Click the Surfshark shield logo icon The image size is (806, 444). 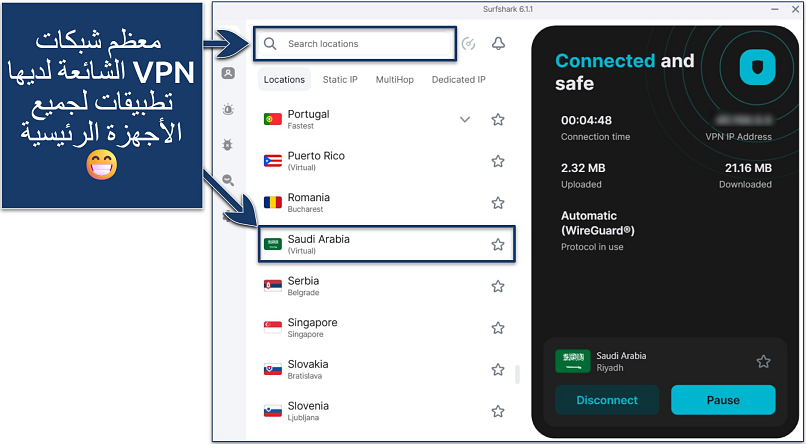tap(757, 67)
